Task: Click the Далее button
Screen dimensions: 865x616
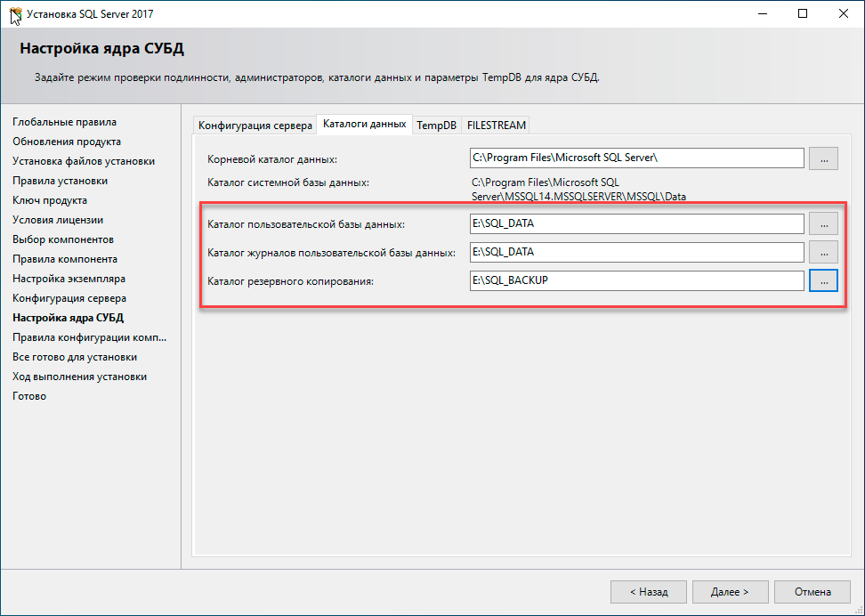Action: pos(730,591)
